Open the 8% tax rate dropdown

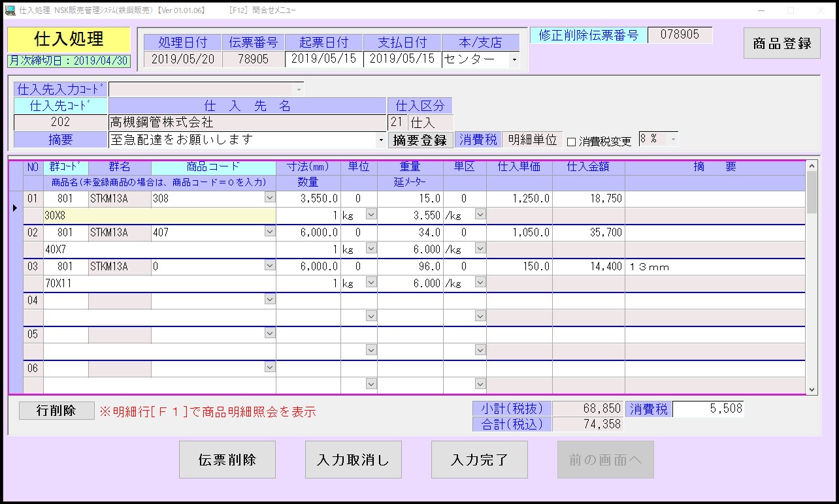click(x=674, y=140)
